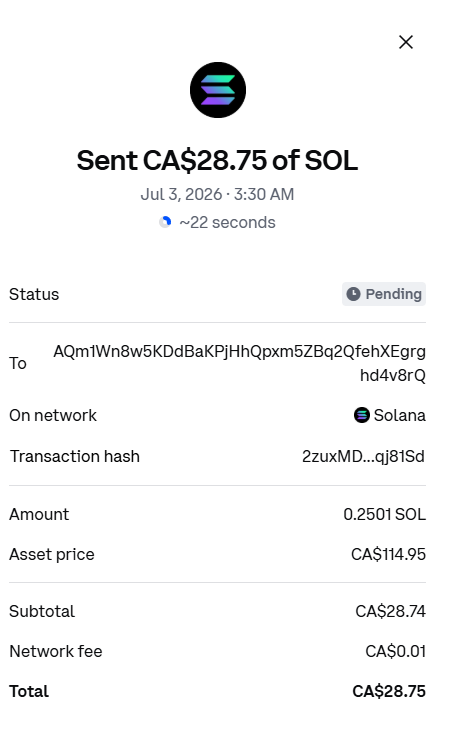Click the clock icon in Pending badge
This screenshot has width=449, height=733.
pyautogui.click(x=353, y=294)
